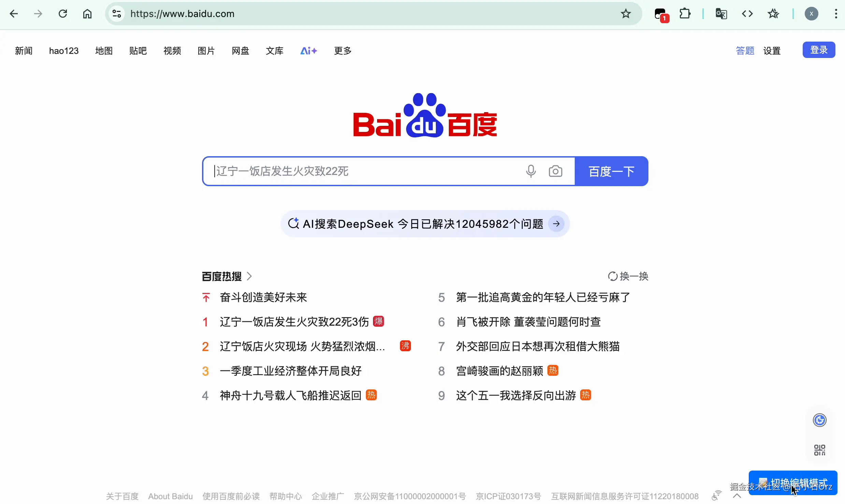Screen dimensions: 845x504
Task: Open hot search 辽宁一饭店发生火灾致22死3伤
Action: (294, 322)
